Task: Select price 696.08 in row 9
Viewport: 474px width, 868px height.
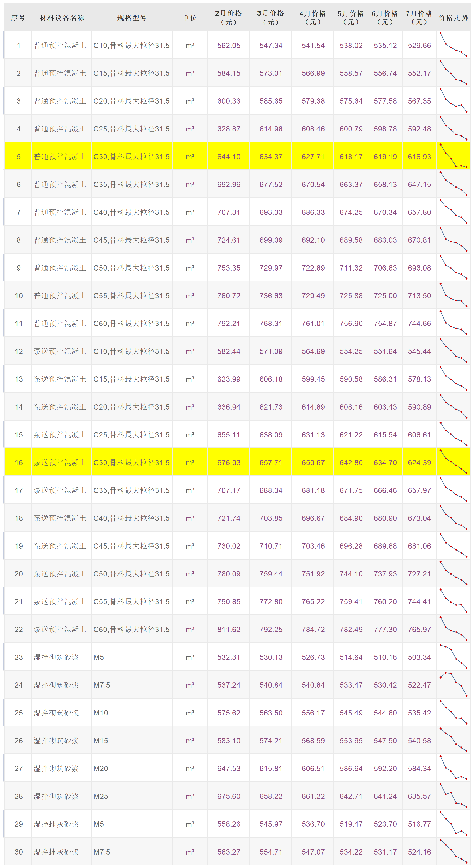Action: tap(419, 268)
